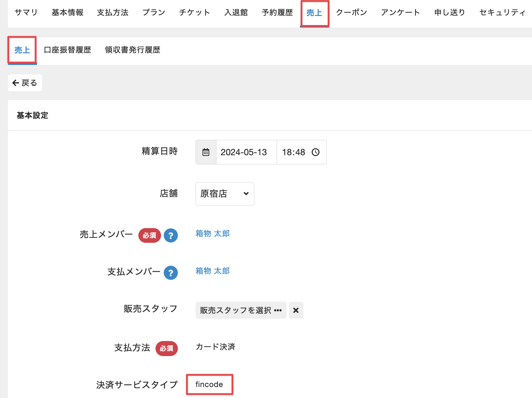
Task: Click the 基本設定 section heading
Action: pos(32,115)
